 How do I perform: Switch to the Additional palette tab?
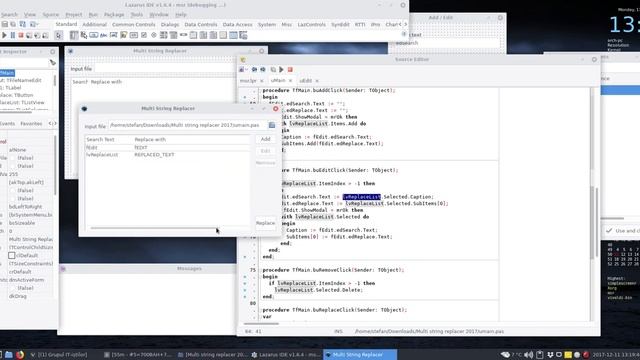[x=94, y=25]
